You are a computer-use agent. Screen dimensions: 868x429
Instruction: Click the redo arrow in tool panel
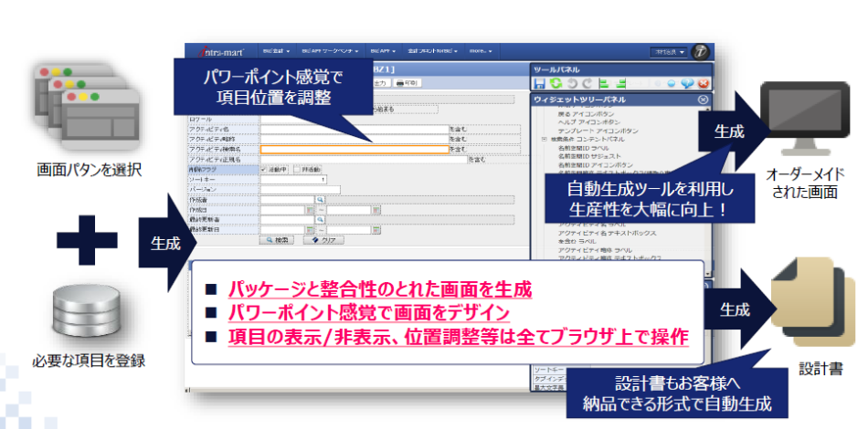click(x=587, y=83)
